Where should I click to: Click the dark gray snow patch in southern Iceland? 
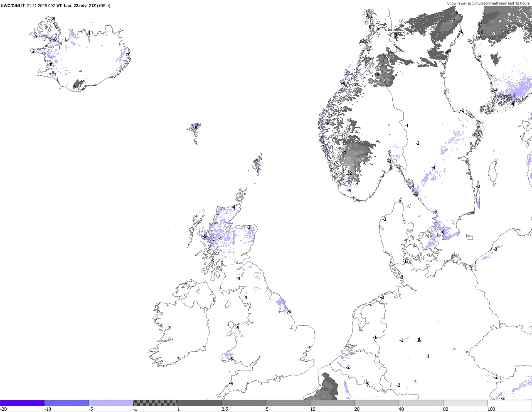point(79,85)
